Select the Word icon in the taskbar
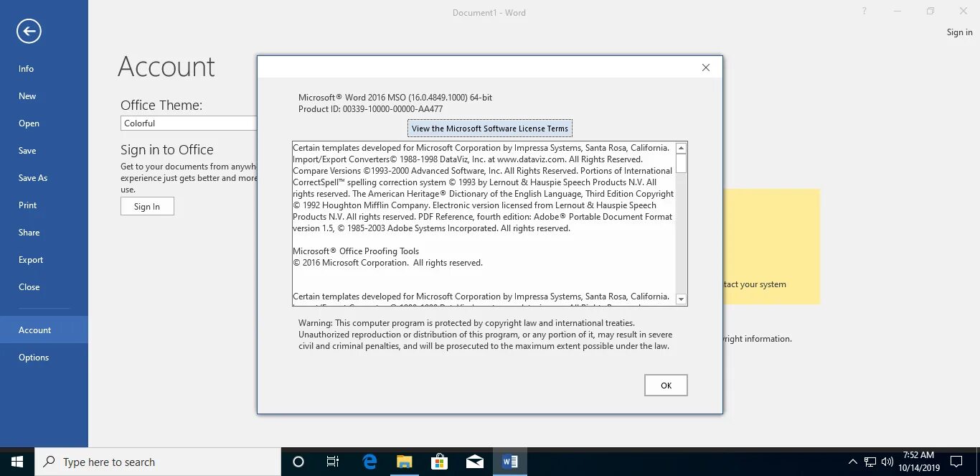The height and width of the screenshot is (476, 980). coord(510,462)
